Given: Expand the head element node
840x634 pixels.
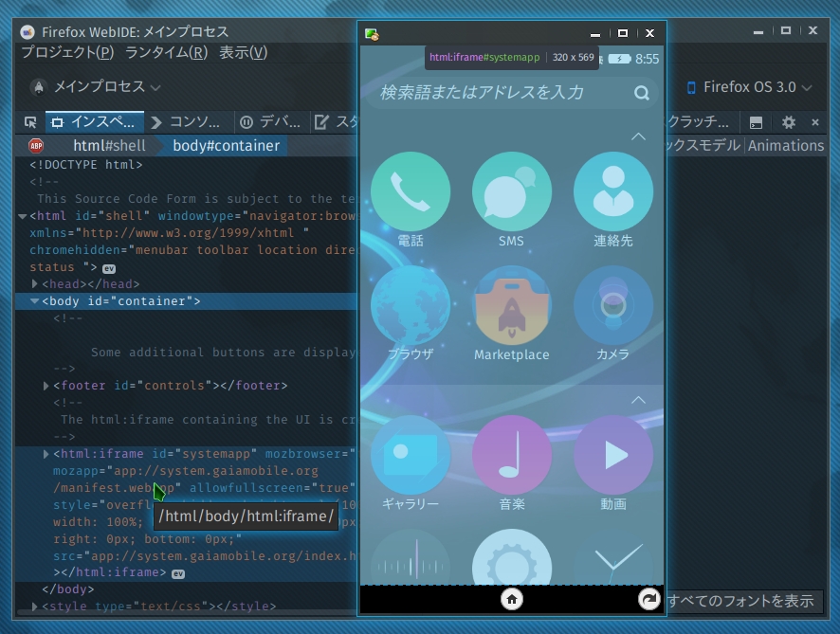Looking at the screenshot, I should (34, 283).
